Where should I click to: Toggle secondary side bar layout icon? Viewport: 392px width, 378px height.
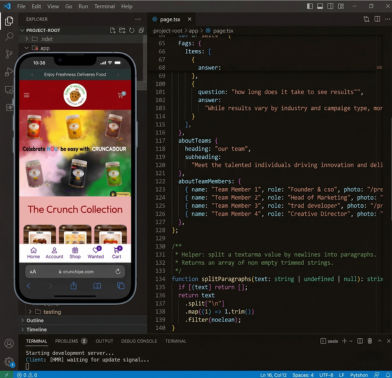[x=330, y=6]
